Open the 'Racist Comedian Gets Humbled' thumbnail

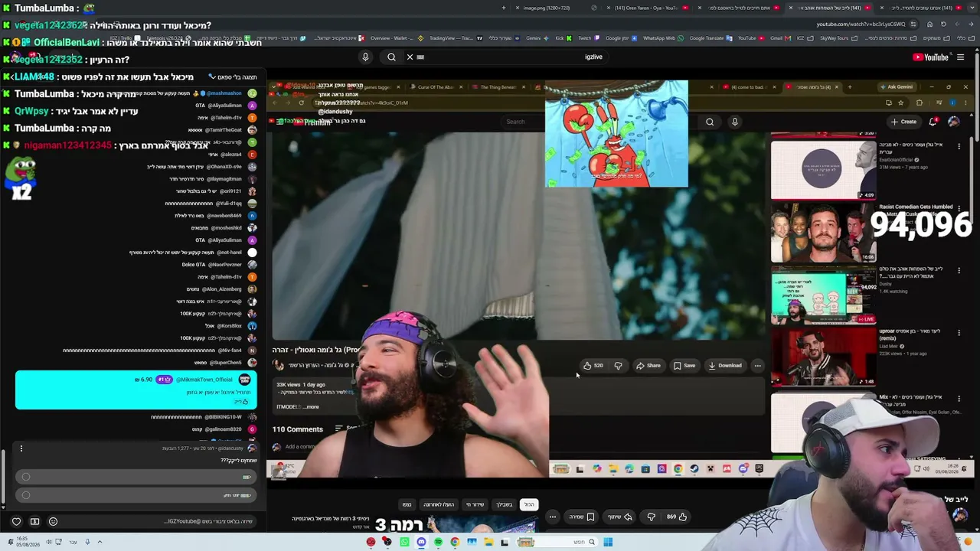(823, 233)
